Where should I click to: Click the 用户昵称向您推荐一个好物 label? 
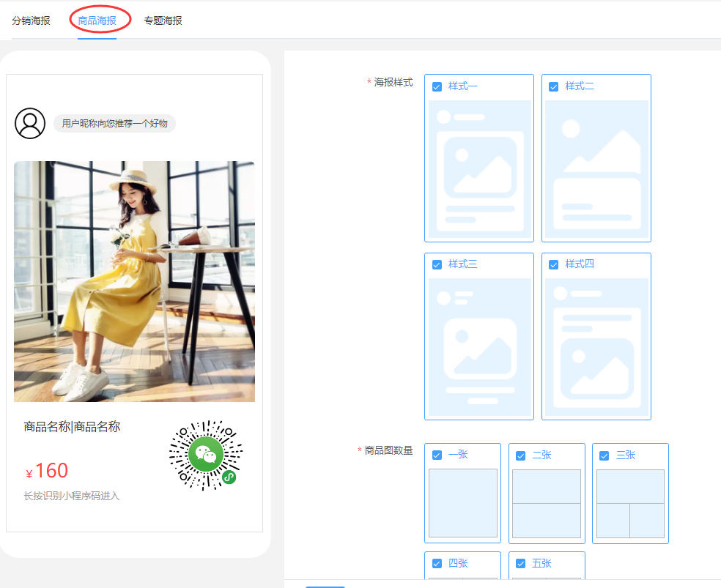114,124
